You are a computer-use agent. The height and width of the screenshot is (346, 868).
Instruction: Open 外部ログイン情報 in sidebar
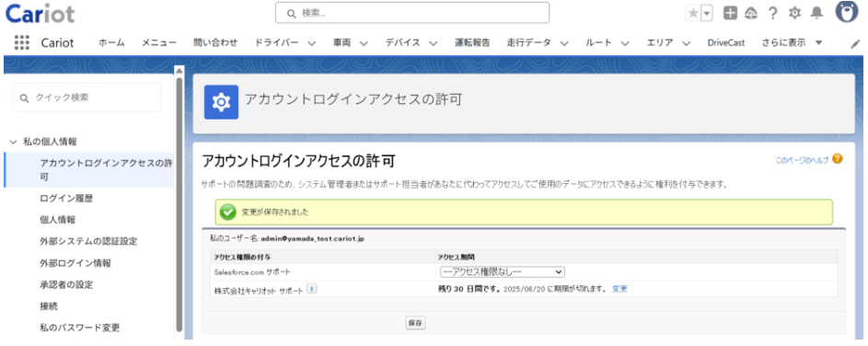[75, 263]
